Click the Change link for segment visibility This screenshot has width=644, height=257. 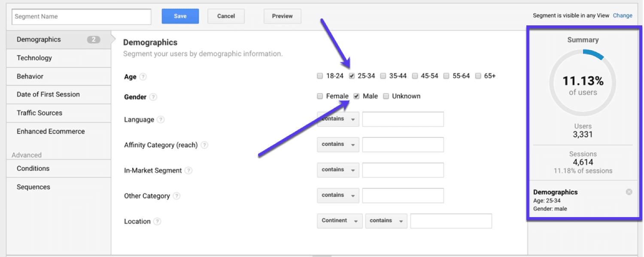click(623, 15)
